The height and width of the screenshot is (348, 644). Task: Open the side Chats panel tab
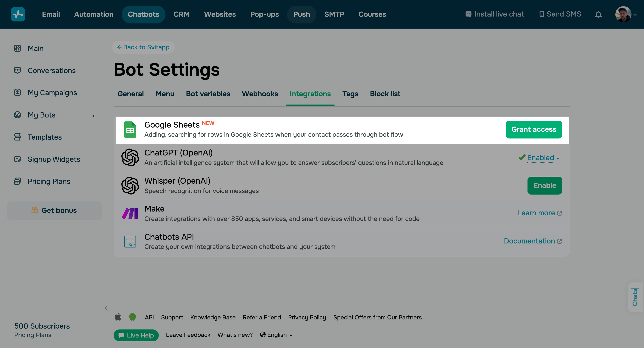coord(635,297)
